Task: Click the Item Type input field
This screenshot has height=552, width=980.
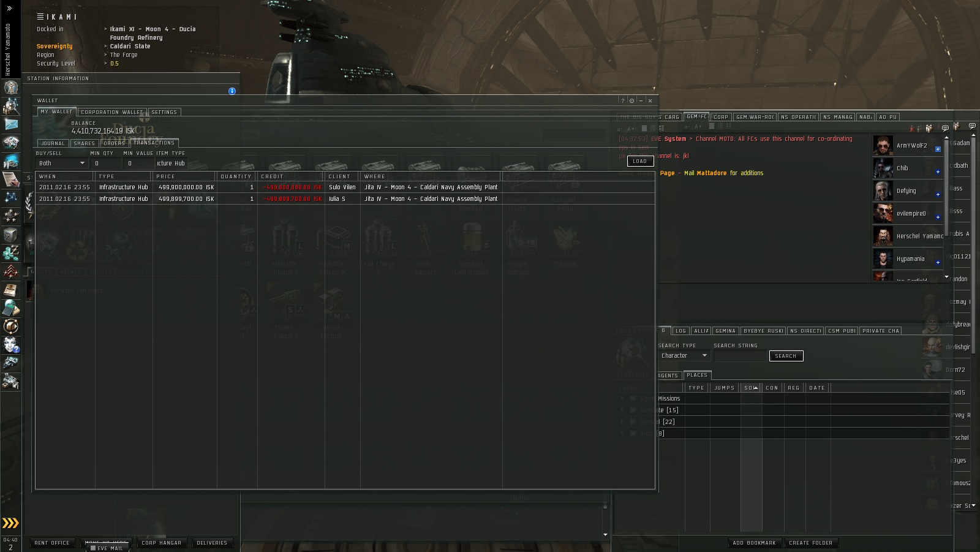Action: tap(171, 164)
